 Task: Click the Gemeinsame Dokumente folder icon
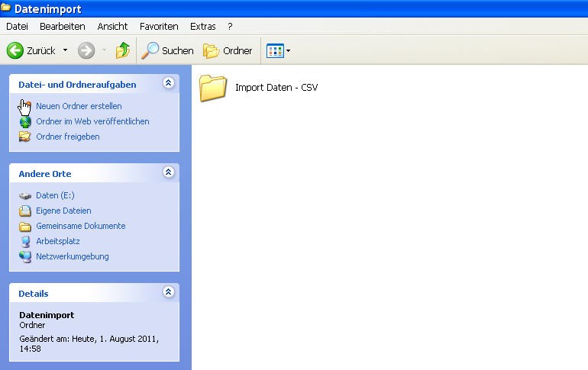point(25,227)
